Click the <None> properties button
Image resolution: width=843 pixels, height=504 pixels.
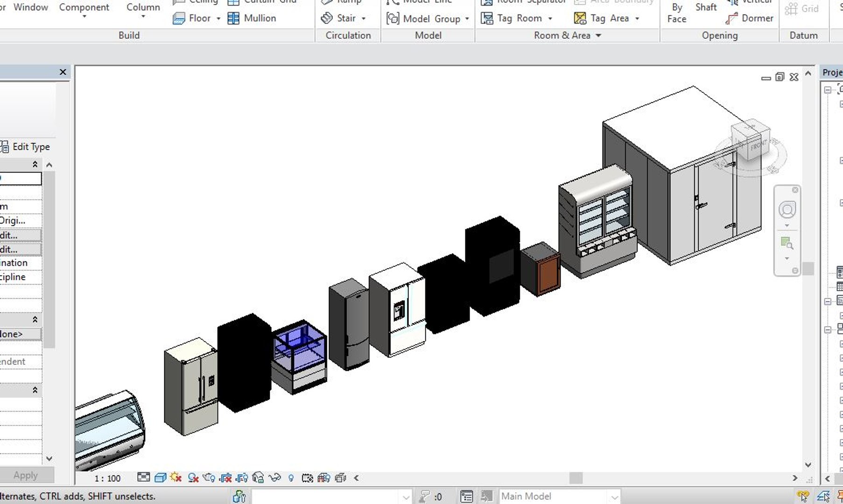click(x=21, y=334)
